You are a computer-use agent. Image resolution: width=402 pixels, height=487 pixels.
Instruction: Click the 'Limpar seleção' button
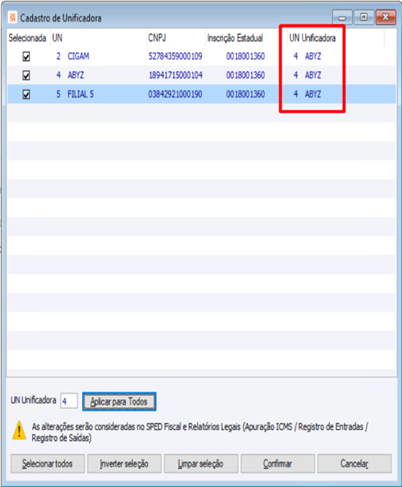[201, 464]
